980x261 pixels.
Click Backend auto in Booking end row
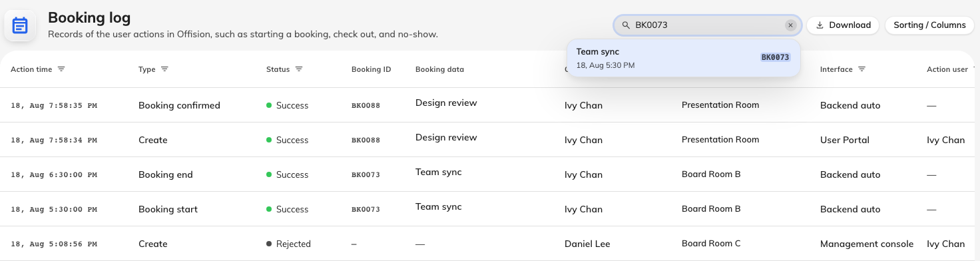[850, 174]
